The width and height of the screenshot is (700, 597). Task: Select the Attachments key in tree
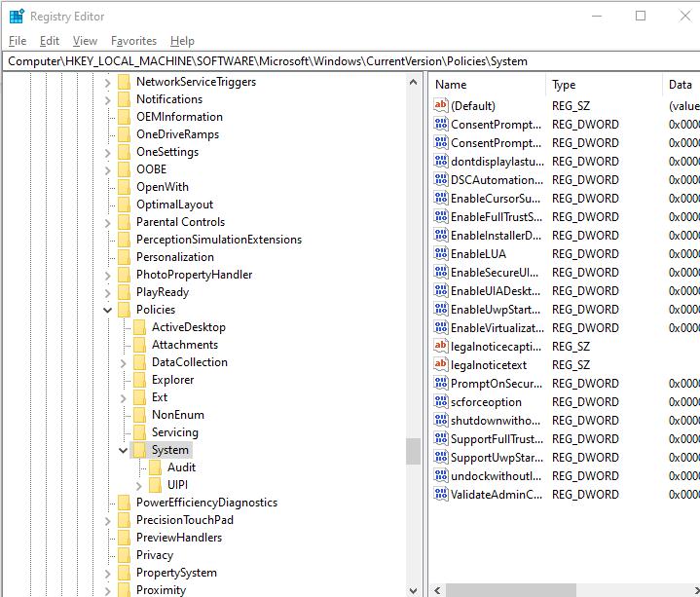185,345
